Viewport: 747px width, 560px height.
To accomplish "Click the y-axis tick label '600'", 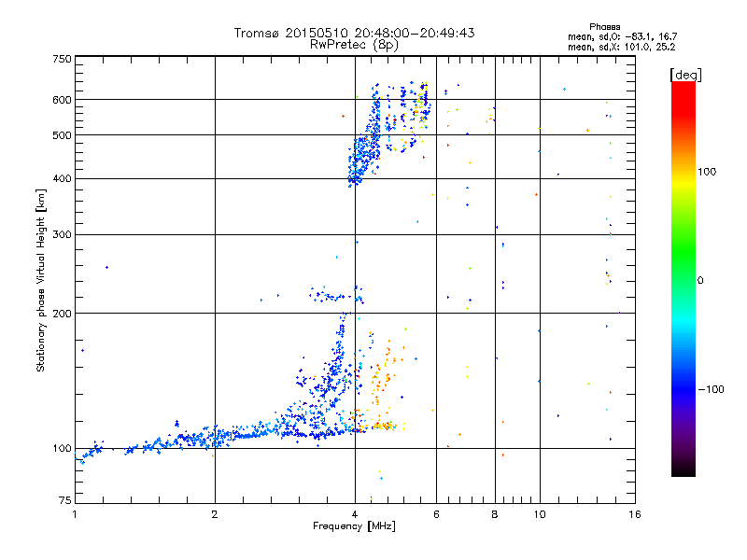I will [x=62, y=100].
